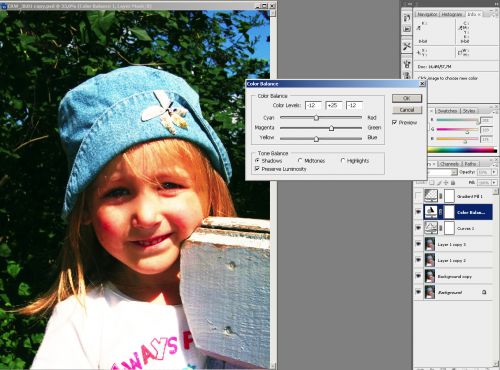Image resolution: width=500 pixels, height=370 pixels.
Task: Switch to the Swatches tab
Action: pos(447,111)
